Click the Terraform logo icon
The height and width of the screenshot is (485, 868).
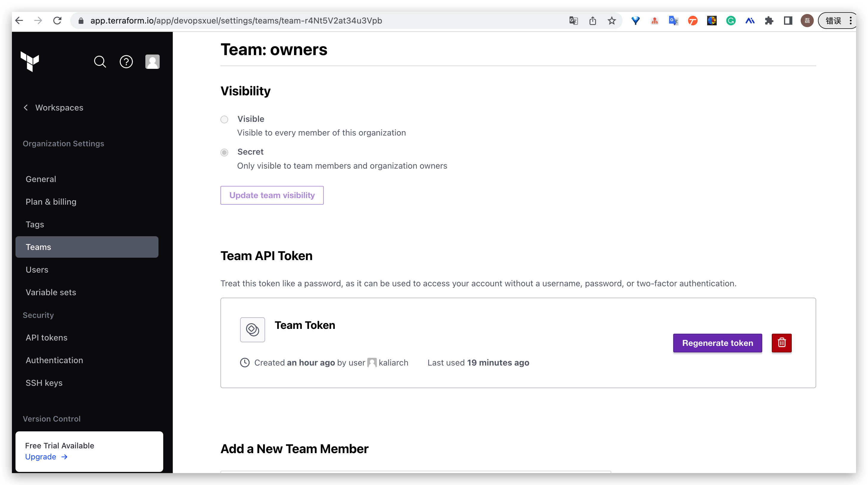click(x=30, y=62)
